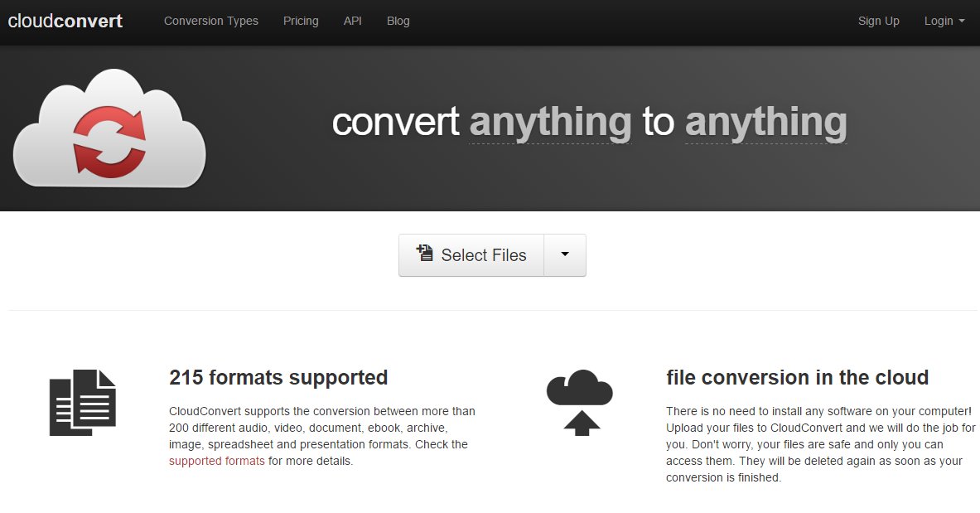Click Sign Up in the header
Image resolution: width=980 pixels, height=513 pixels.
click(x=878, y=21)
